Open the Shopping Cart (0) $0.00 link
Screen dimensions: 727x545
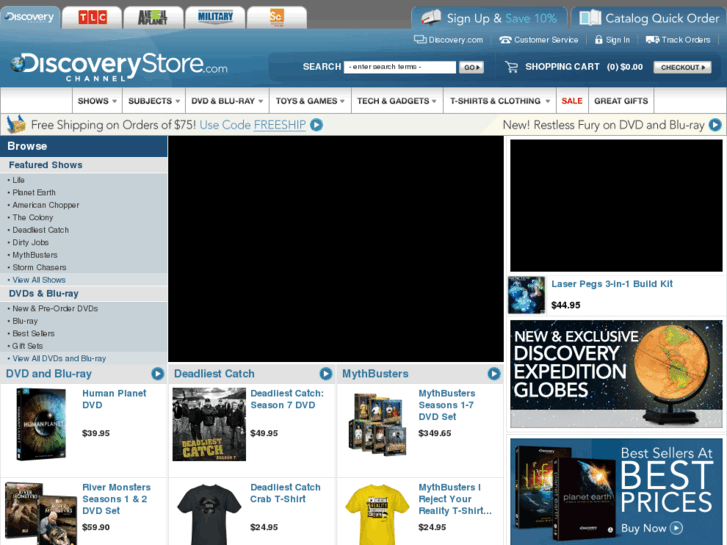(x=584, y=67)
